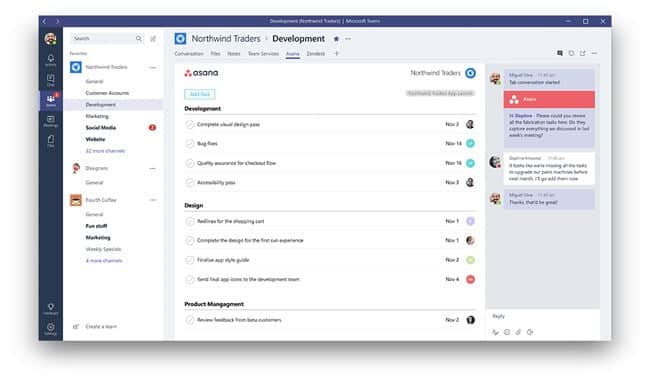The width and height of the screenshot is (650, 380).
Task: Add a new tab with plus icon
Action: [337, 53]
